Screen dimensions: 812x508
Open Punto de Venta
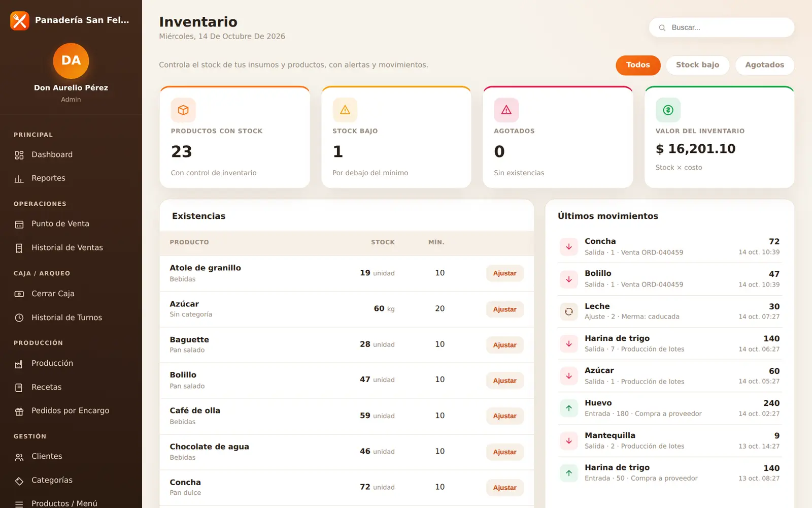[71, 224]
